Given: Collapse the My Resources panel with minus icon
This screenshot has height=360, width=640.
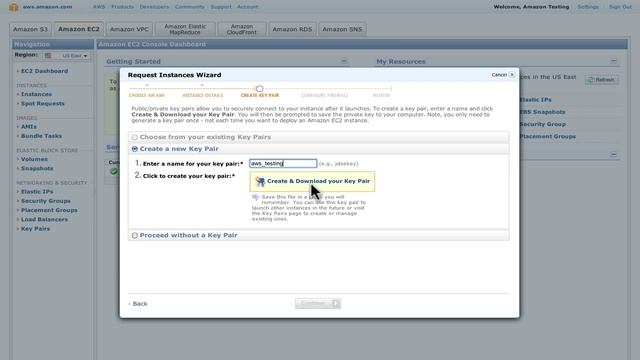Looking at the screenshot, I should tap(613, 61).
